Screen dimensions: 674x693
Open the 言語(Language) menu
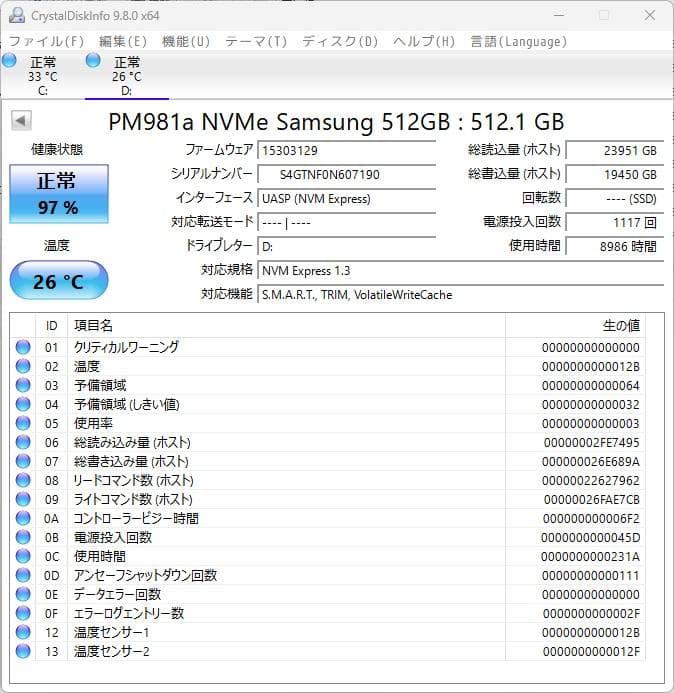click(518, 42)
